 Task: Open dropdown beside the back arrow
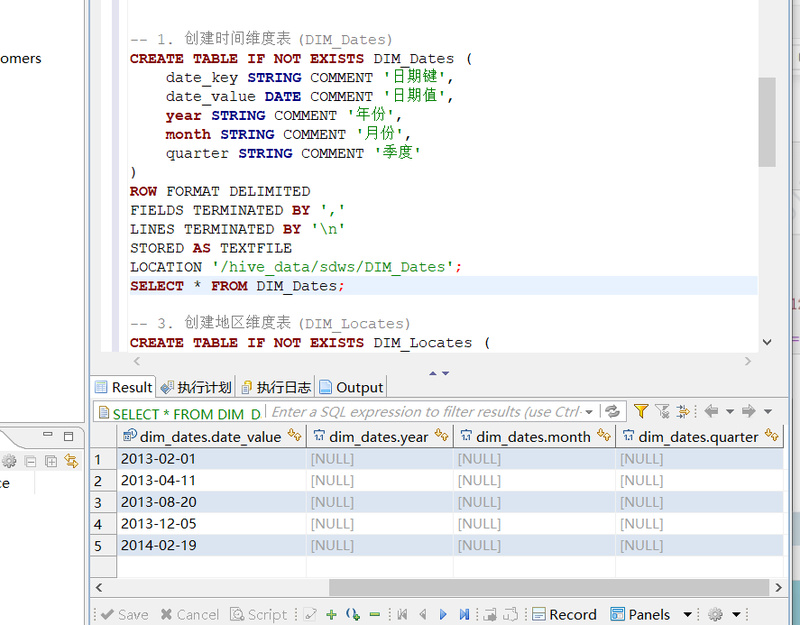coord(730,411)
